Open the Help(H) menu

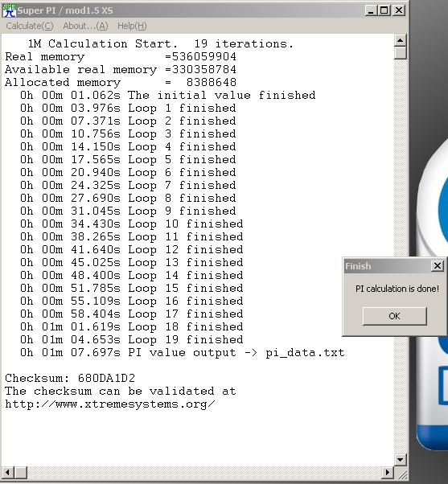tap(132, 26)
